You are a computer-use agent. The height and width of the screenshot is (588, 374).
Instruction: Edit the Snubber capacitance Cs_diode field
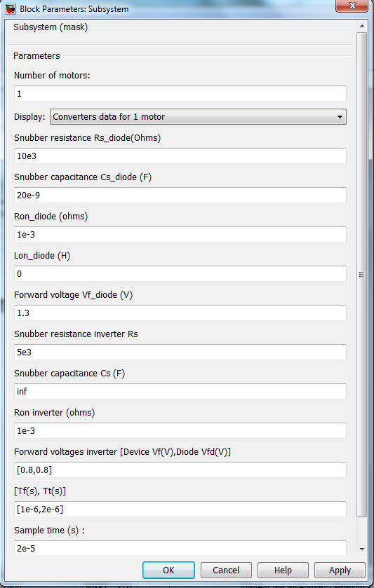pos(180,195)
